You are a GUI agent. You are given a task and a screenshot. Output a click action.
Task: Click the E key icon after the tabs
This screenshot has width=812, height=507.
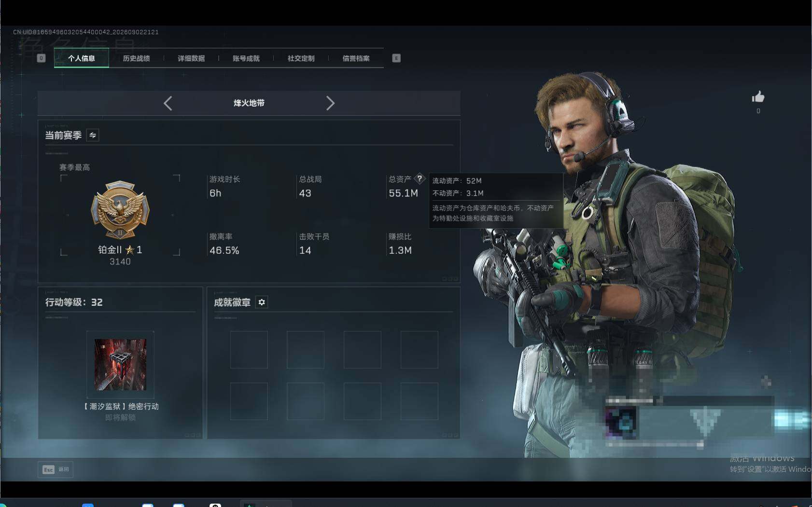(396, 58)
